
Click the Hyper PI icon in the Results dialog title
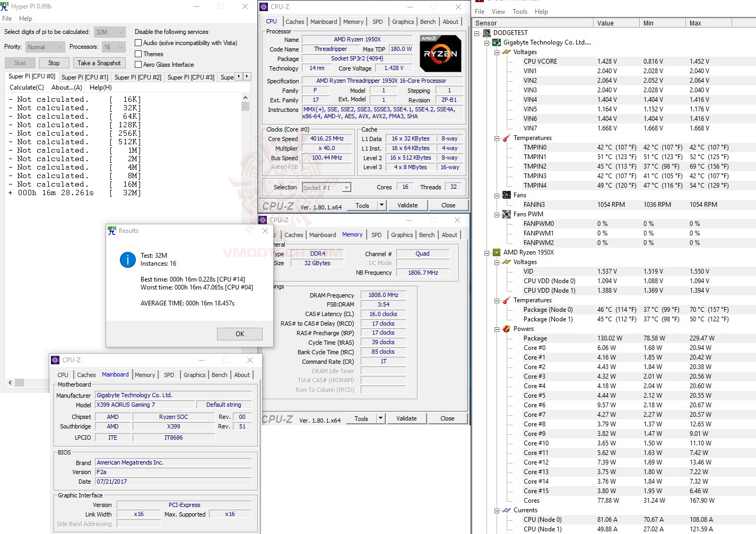coord(111,231)
